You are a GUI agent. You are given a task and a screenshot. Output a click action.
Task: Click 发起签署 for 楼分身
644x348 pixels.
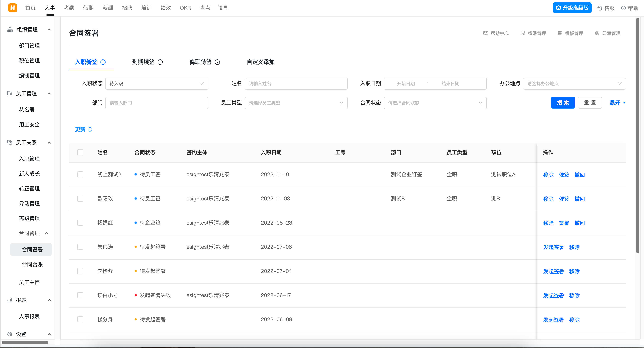click(x=554, y=320)
